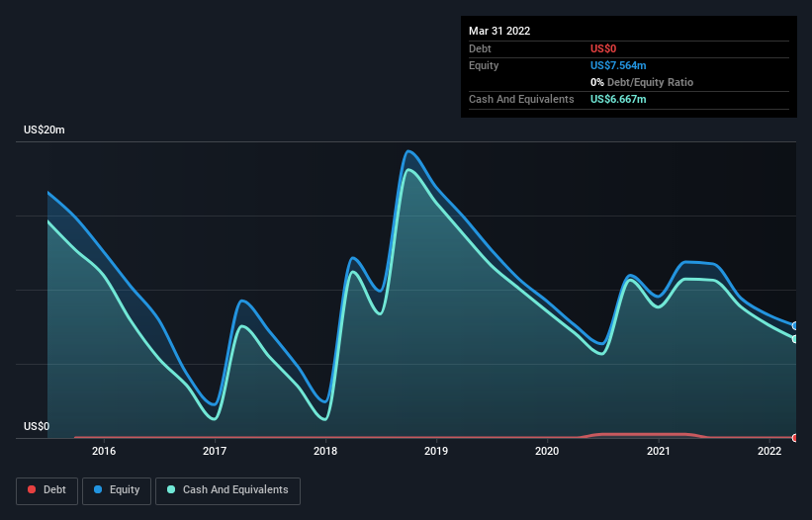812x520 pixels.
Task: Click the Debt row label in tooltip
Action: pos(480,48)
